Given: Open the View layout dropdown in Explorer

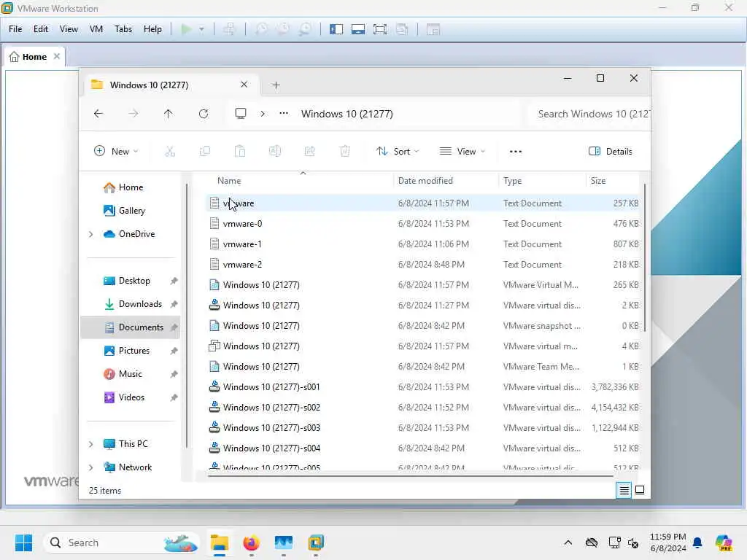Looking at the screenshot, I should (462, 152).
